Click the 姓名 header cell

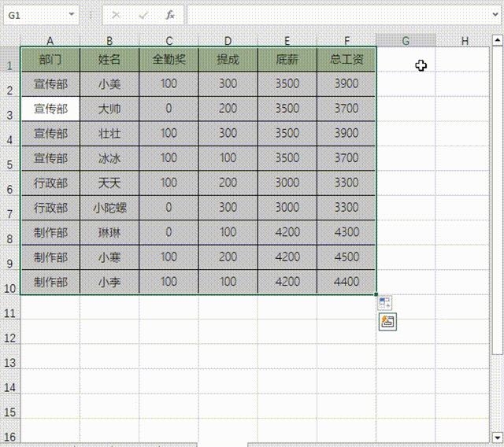tap(109, 59)
